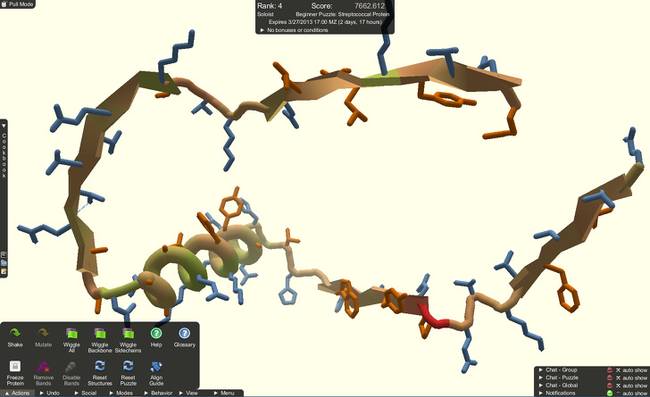Activate Wiggle Sidechains

pyautogui.click(x=128, y=339)
